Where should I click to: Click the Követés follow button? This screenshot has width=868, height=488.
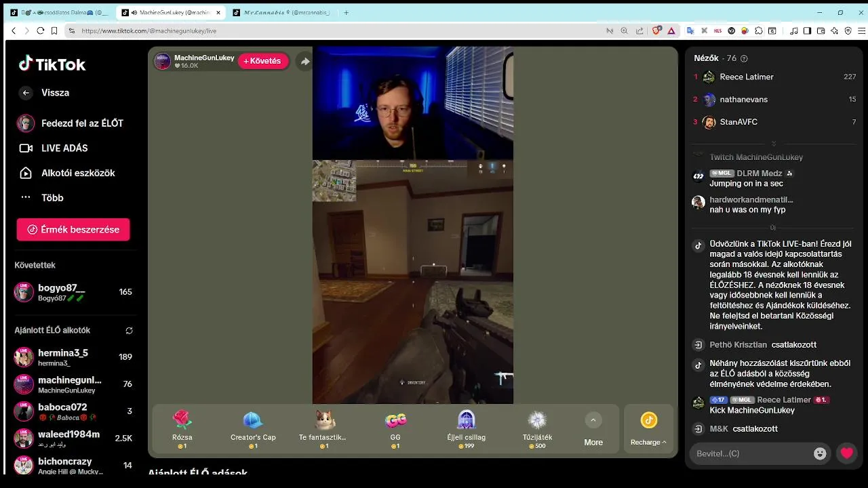point(262,61)
